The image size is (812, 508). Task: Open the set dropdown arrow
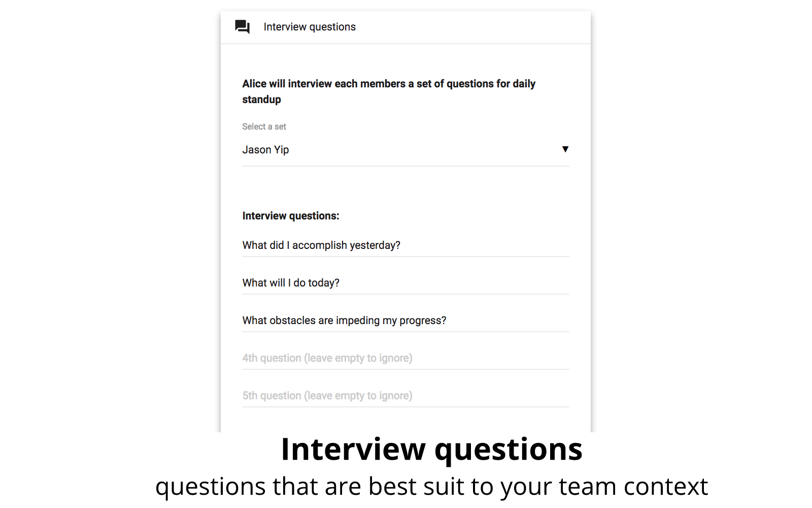coord(565,149)
